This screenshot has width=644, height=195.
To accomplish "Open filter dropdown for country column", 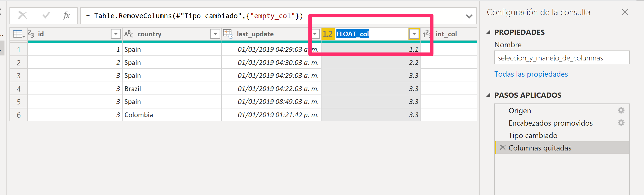I will click(x=215, y=34).
